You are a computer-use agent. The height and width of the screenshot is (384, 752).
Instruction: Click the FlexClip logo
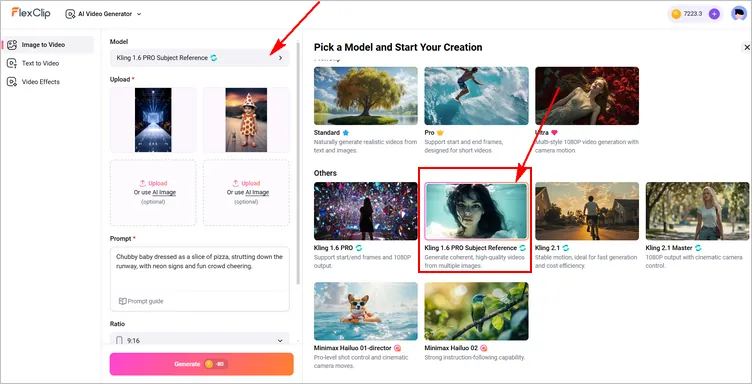(31, 13)
